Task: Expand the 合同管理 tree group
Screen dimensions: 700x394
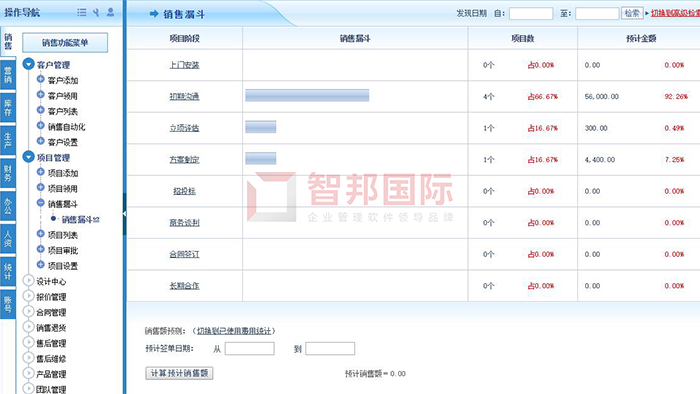Action: pos(29,311)
